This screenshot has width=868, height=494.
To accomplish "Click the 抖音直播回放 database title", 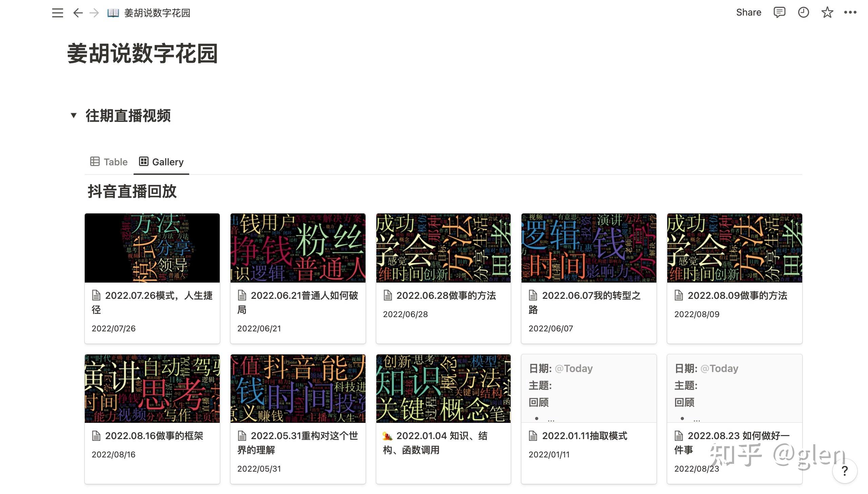I will 132,191.
